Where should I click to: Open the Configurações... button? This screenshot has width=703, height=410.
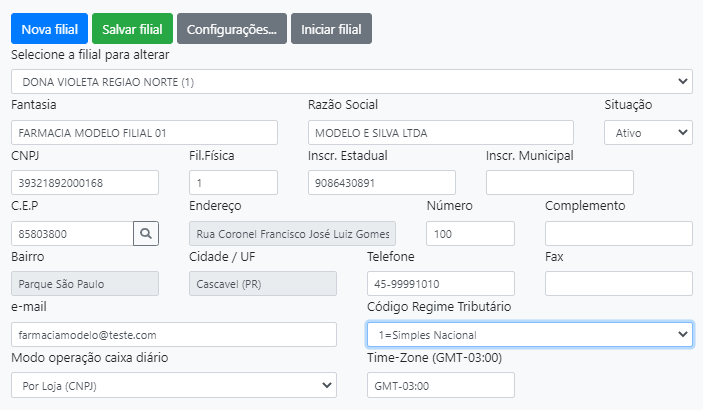point(232,29)
